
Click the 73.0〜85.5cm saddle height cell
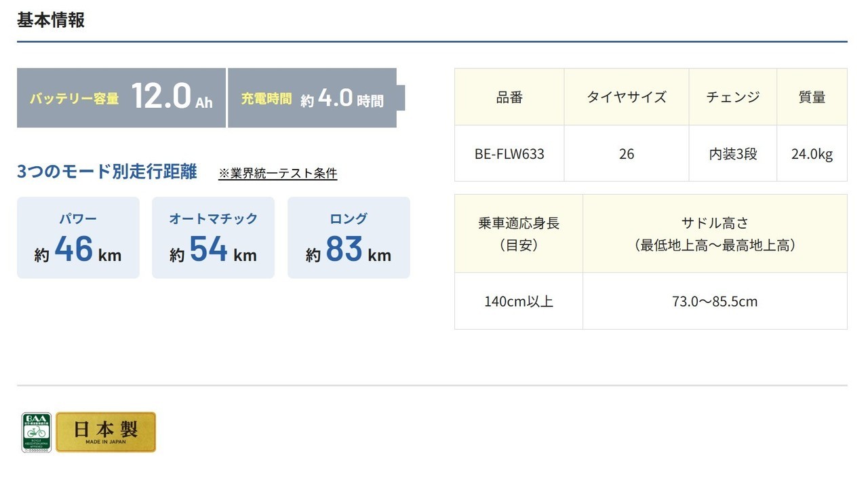tap(715, 301)
